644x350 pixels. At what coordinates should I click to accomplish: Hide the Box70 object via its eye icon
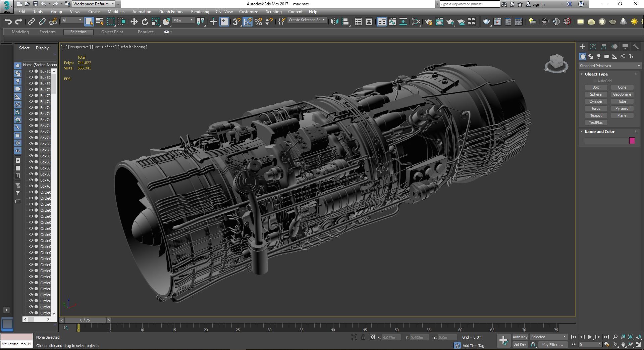(x=31, y=90)
